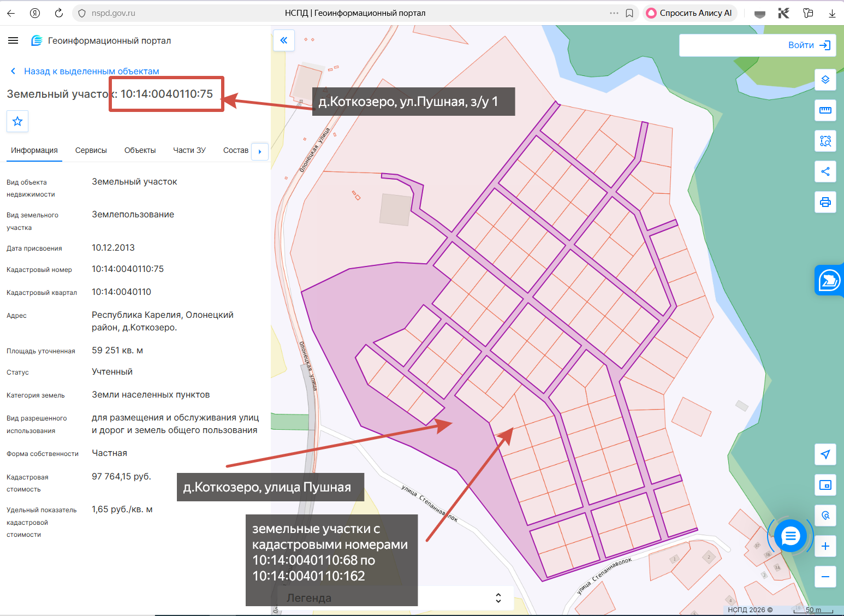
Task: Add land parcel to favorites star
Action: click(x=17, y=121)
